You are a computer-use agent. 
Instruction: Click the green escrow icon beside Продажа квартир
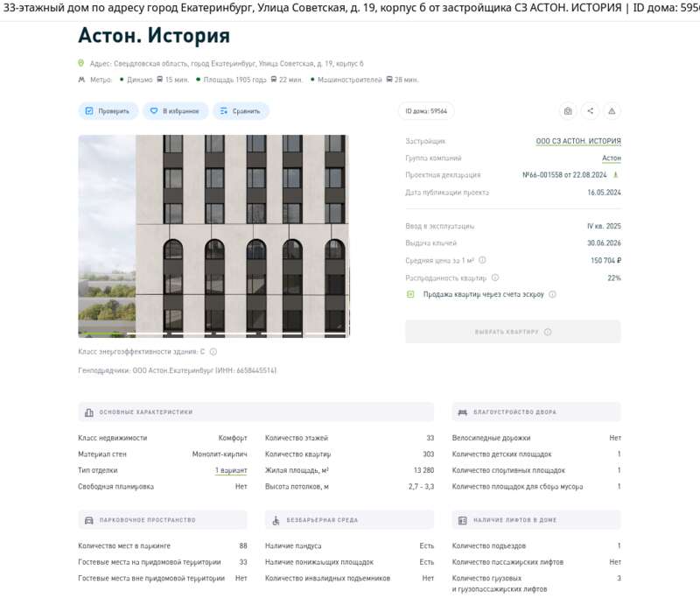click(410, 294)
